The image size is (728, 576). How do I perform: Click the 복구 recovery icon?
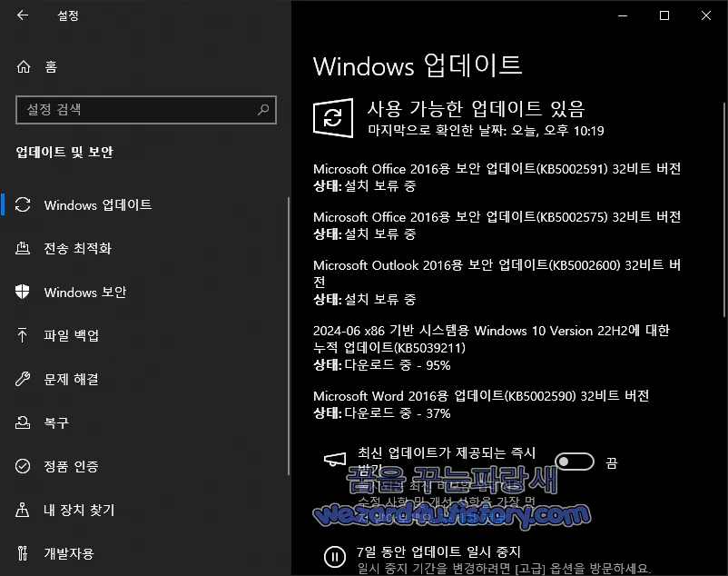tap(23, 422)
